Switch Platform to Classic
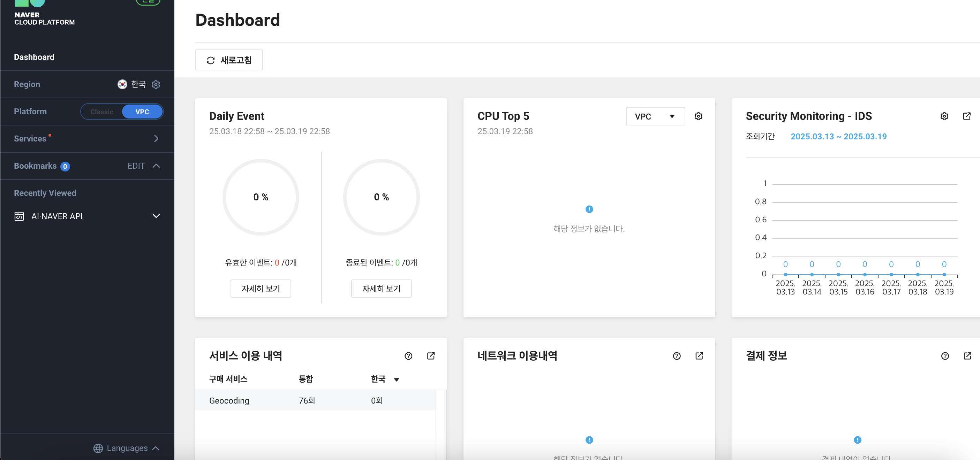The image size is (980, 460). click(x=101, y=112)
